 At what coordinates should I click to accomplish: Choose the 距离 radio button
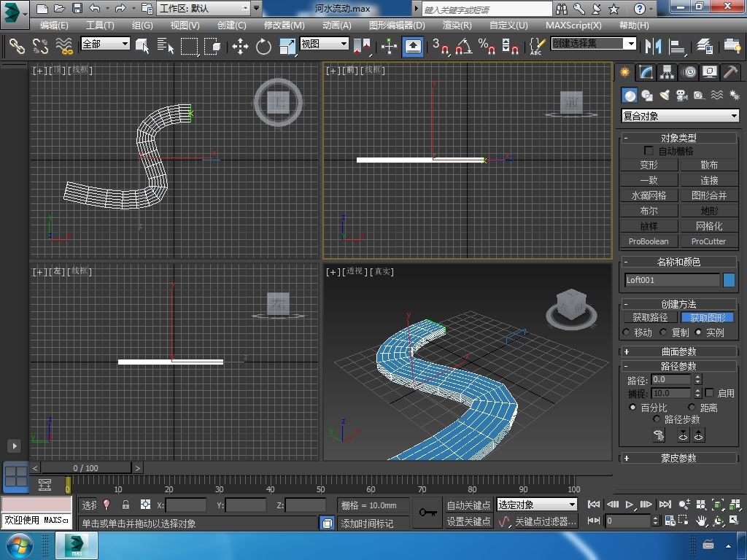point(692,407)
